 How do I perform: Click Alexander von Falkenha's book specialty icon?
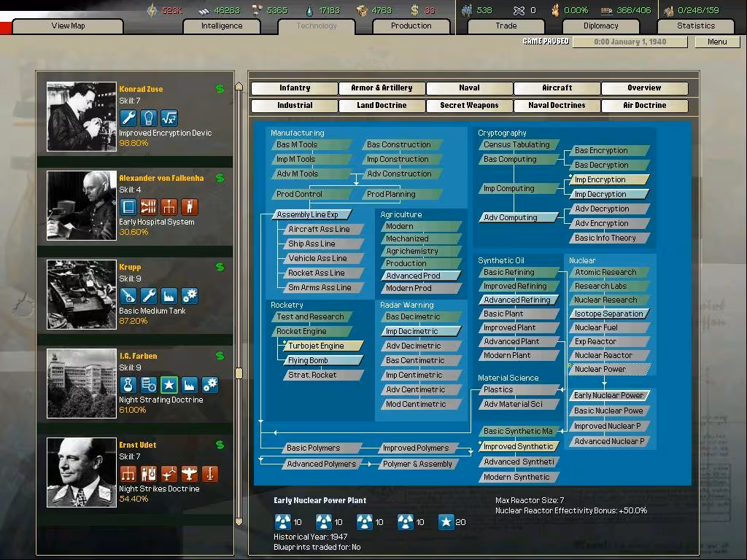point(128,206)
